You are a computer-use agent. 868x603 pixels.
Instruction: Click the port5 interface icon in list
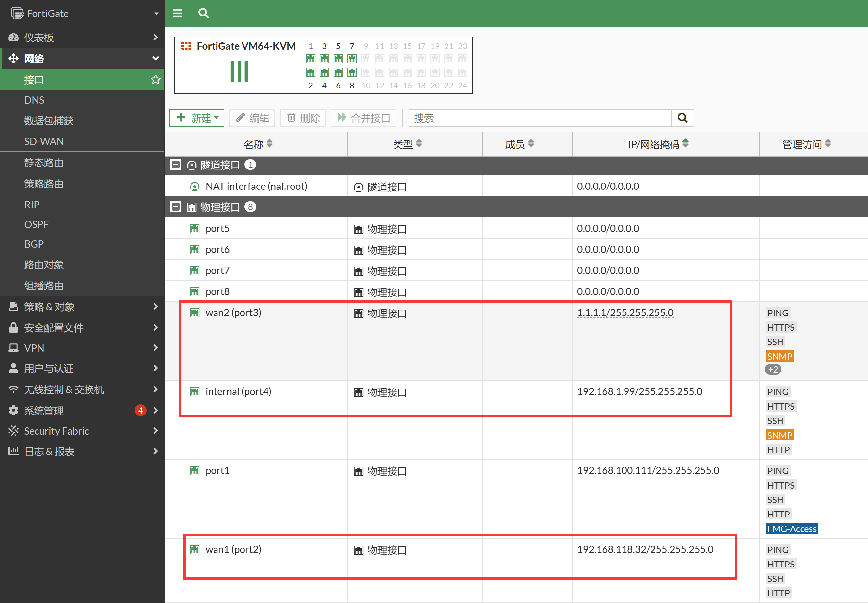click(x=194, y=229)
